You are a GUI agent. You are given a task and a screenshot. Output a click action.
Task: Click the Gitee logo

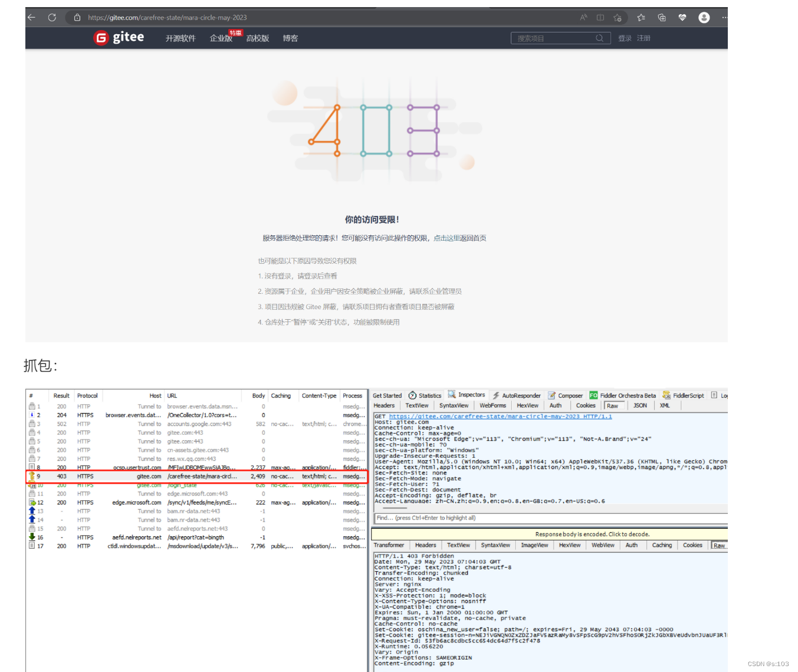click(119, 38)
